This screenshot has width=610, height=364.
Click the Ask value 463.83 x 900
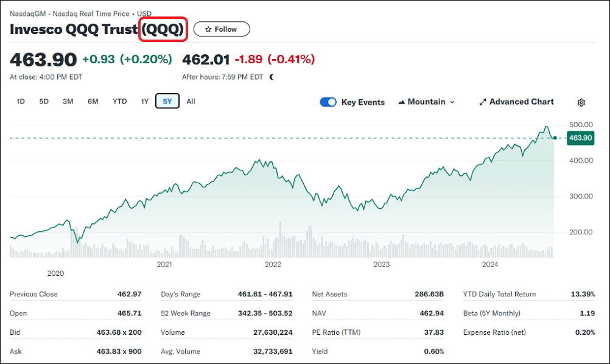point(119,351)
